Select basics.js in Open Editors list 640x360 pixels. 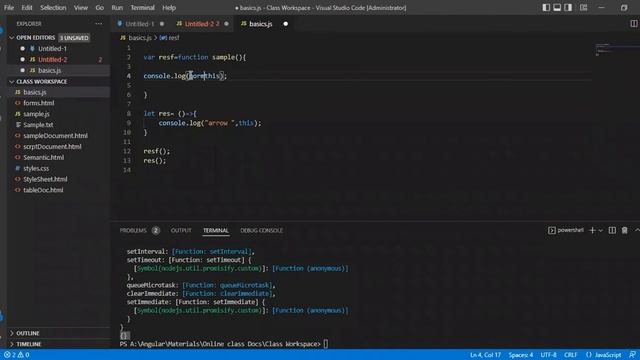(50, 71)
